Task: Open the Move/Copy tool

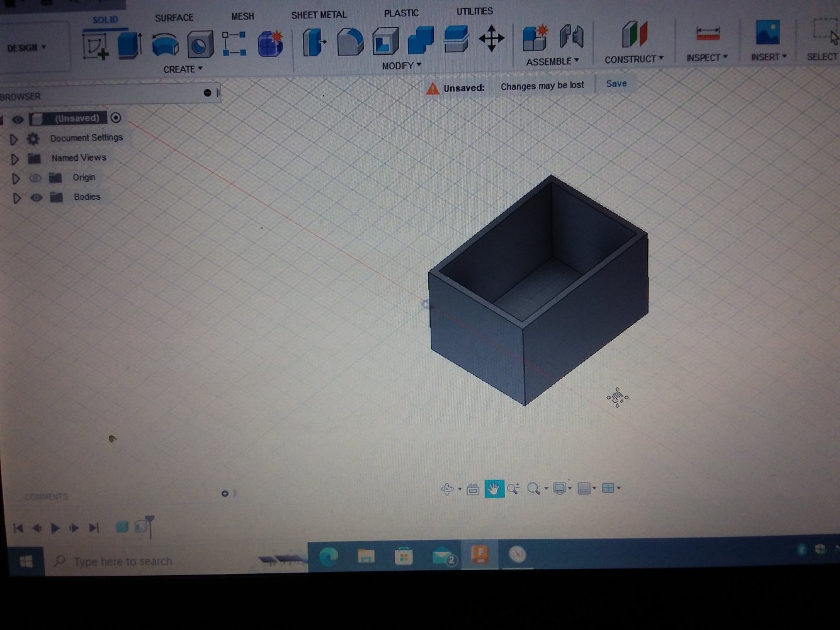Action: point(491,39)
